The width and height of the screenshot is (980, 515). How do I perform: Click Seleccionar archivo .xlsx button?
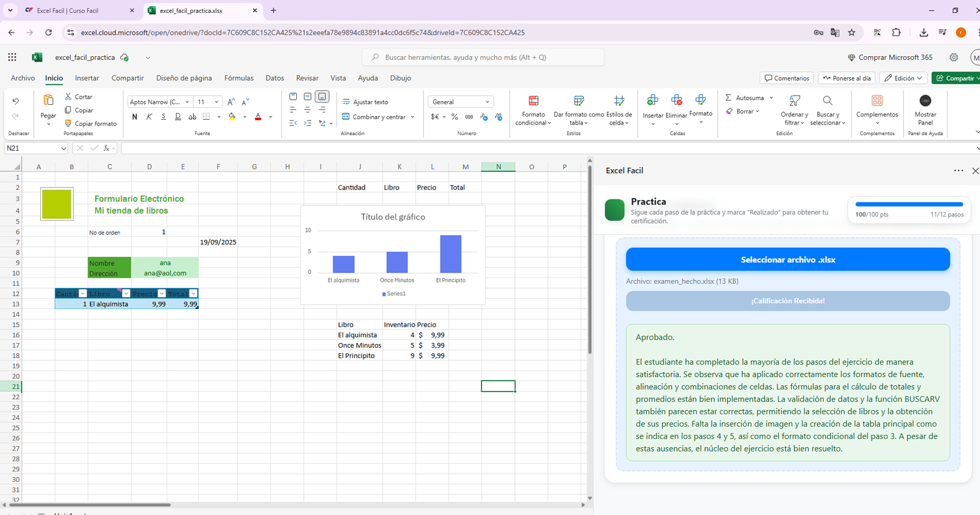pyautogui.click(x=788, y=260)
